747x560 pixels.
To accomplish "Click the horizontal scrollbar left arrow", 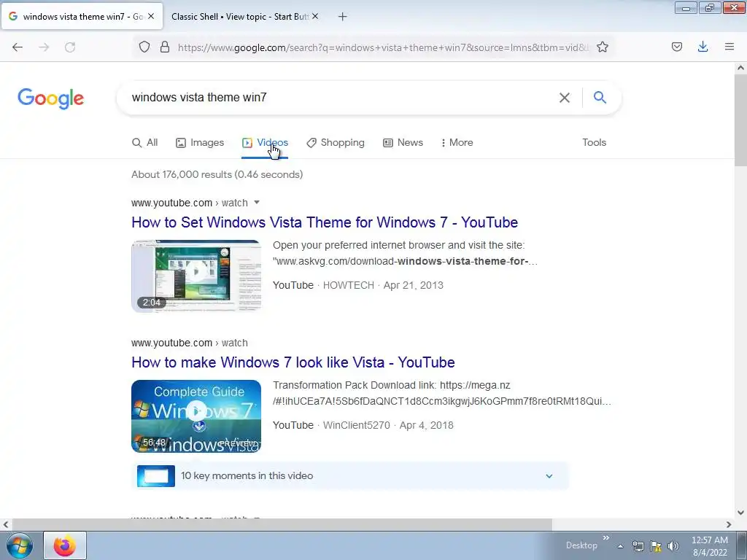I will pos(6,524).
